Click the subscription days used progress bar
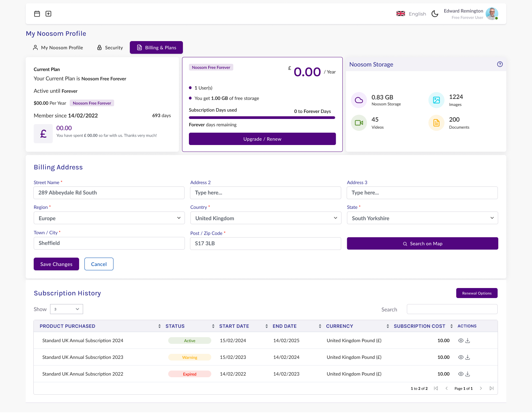This screenshot has width=532, height=417. [262, 118]
